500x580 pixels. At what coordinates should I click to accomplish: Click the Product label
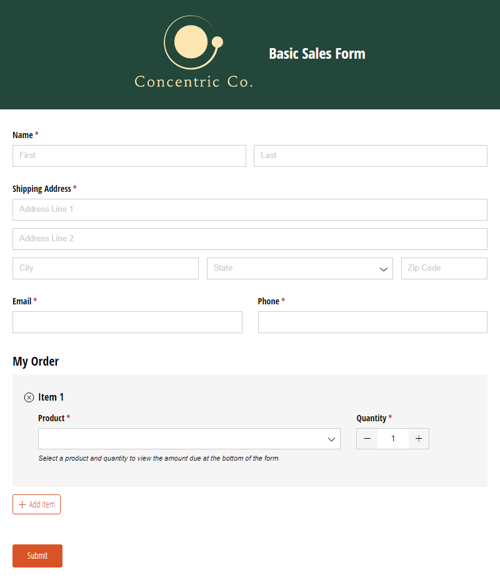(51, 418)
